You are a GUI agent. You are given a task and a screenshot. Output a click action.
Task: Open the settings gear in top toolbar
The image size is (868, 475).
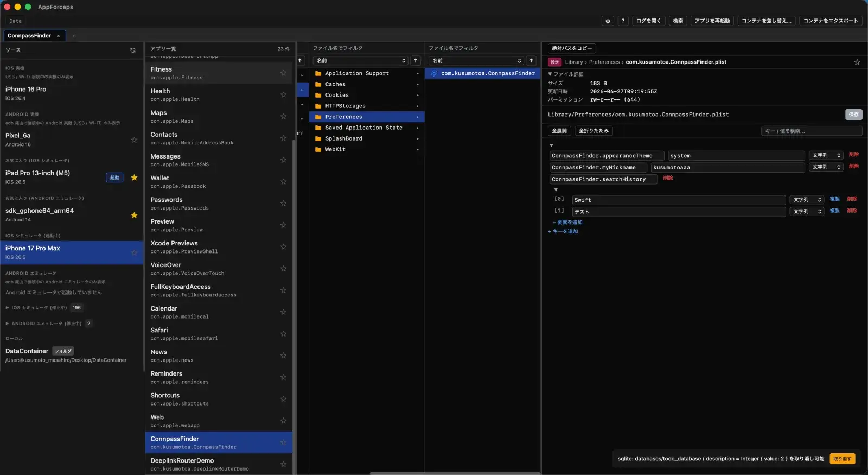point(608,21)
